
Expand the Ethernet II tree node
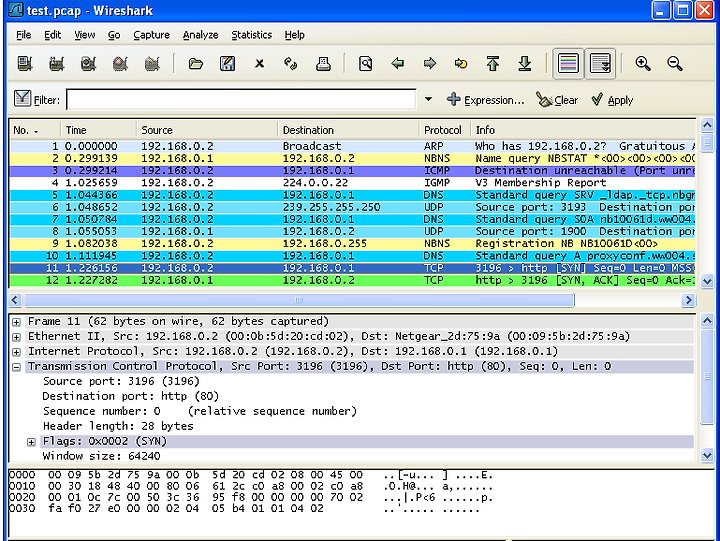pyautogui.click(x=16, y=337)
